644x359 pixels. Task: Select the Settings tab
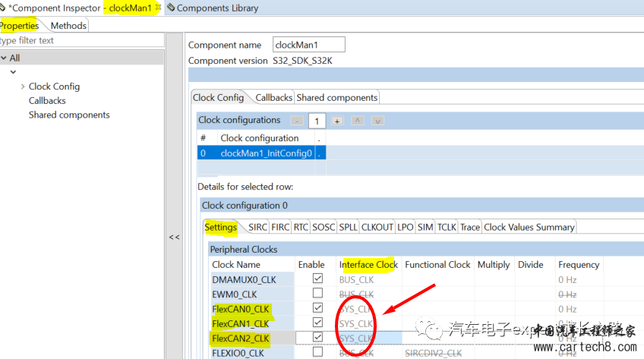coord(220,227)
